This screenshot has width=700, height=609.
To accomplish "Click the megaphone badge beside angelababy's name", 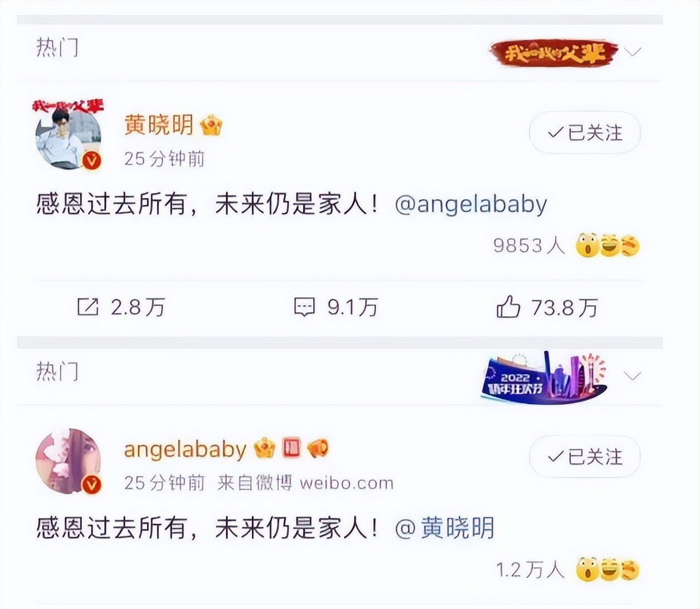I will (318, 448).
